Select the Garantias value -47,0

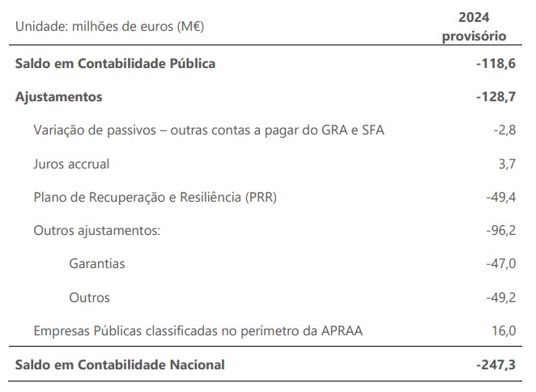point(499,264)
